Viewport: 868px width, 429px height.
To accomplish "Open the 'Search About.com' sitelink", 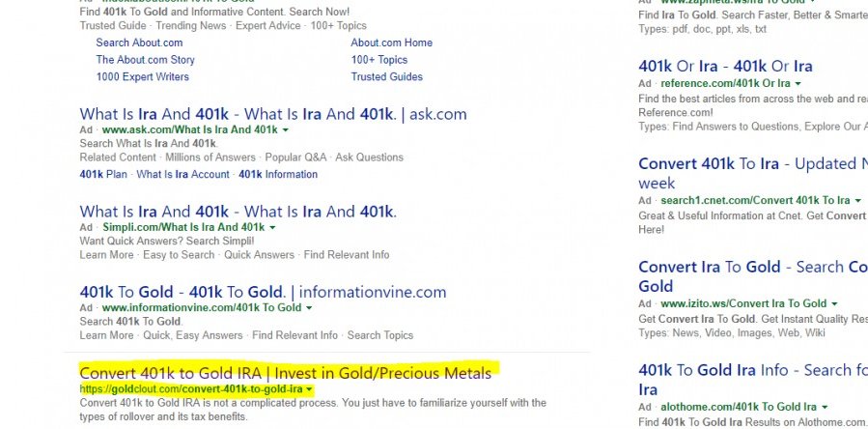I will (139, 43).
